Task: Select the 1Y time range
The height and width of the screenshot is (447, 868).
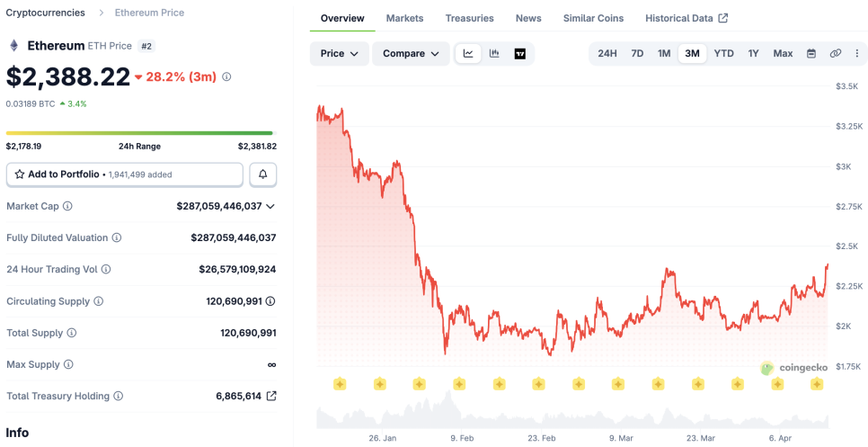Action: (753, 54)
